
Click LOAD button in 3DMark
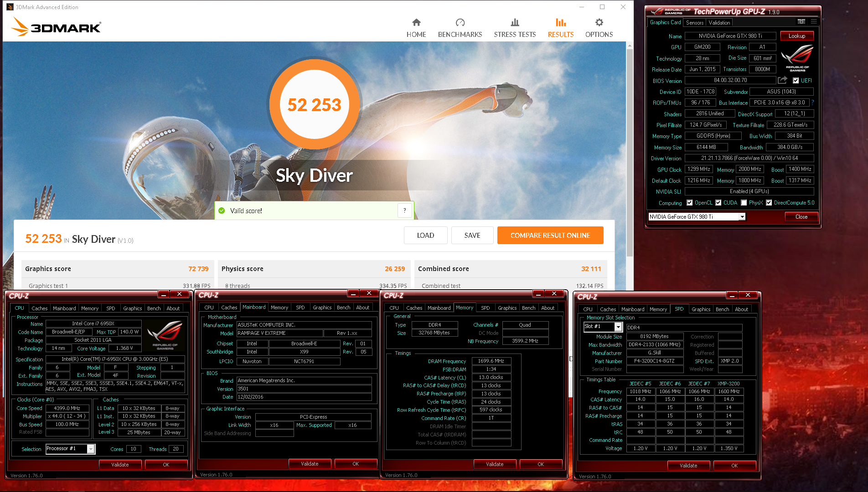[425, 236]
